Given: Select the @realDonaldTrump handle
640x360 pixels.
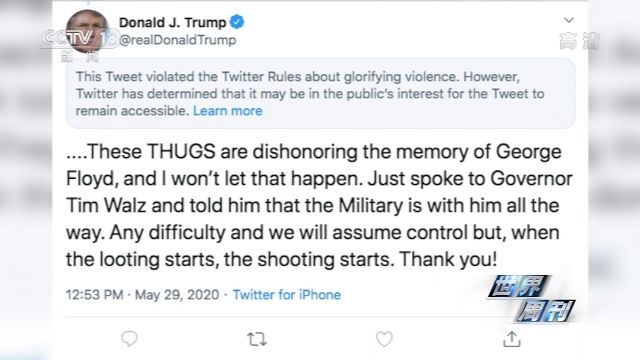Looking at the screenshot, I should (177, 40).
